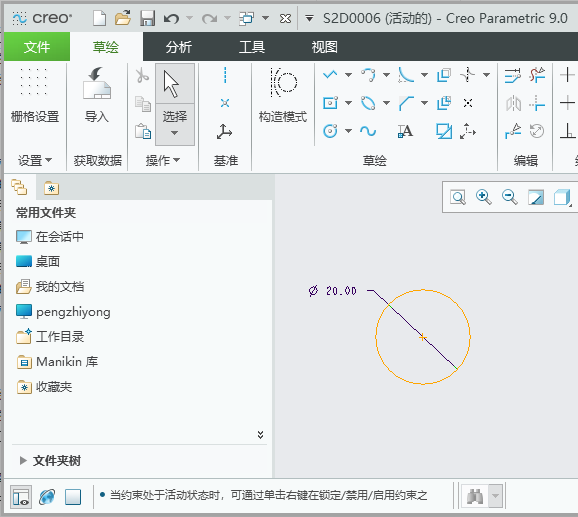578x517 pixels.
Task: Open the File (文件) menu
Action: 37,47
